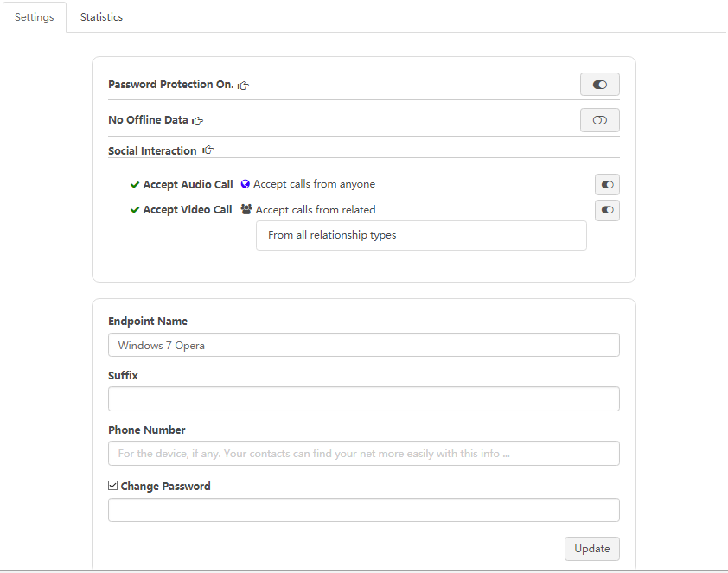Click green checkmark before Accept Audio Call
Viewport: 728px width, 573px height.
coord(135,185)
